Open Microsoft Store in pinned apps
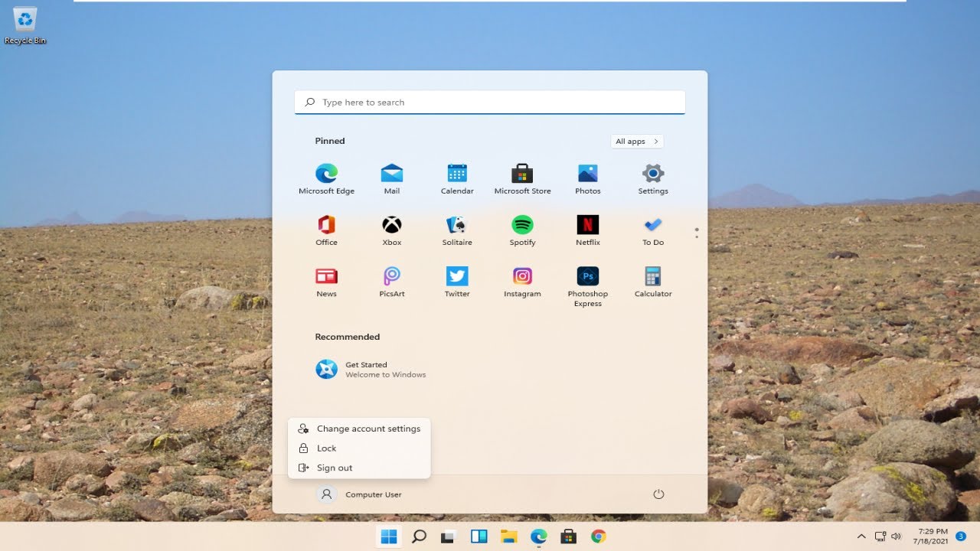This screenshot has height=551, width=980. pos(522,179)
